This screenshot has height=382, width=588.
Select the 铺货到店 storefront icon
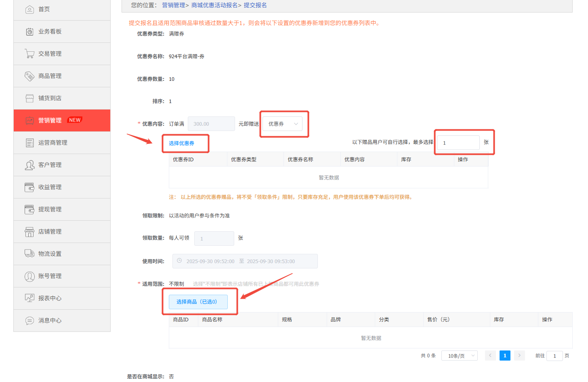pyautogui.click(x=29, y=98)
